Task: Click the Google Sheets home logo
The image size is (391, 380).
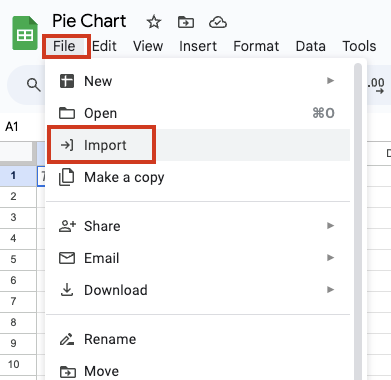Action: (25, 33)
